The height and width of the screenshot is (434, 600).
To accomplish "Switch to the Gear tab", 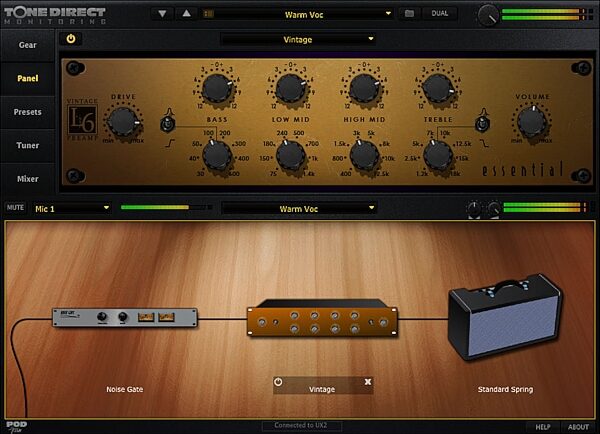I will pos(28,45).
